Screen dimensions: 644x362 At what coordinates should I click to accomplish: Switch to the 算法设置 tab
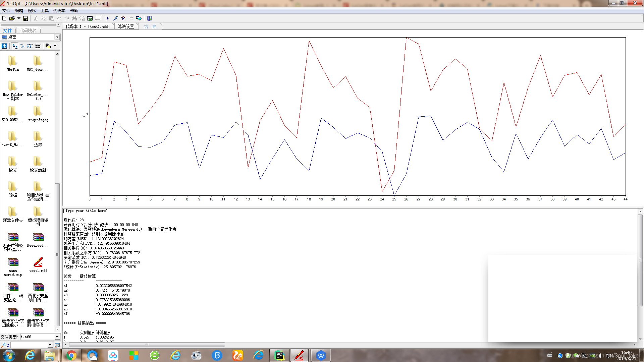(x=126, y=26)
